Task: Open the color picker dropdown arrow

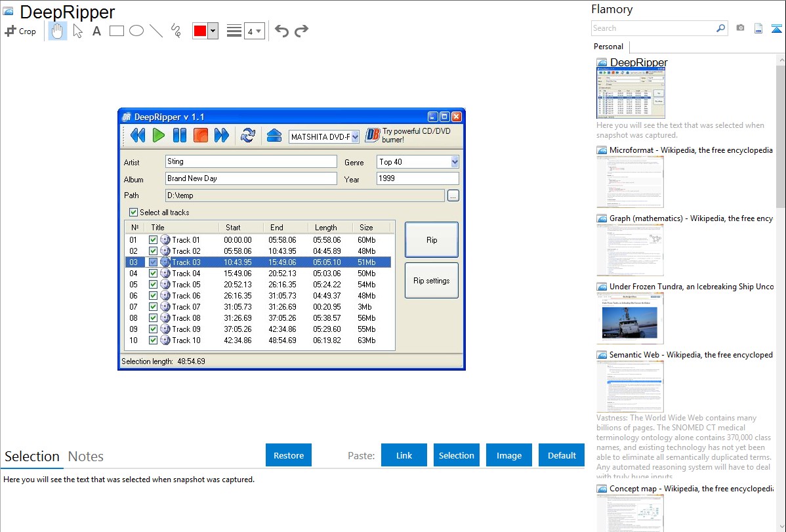Action: 213,31
